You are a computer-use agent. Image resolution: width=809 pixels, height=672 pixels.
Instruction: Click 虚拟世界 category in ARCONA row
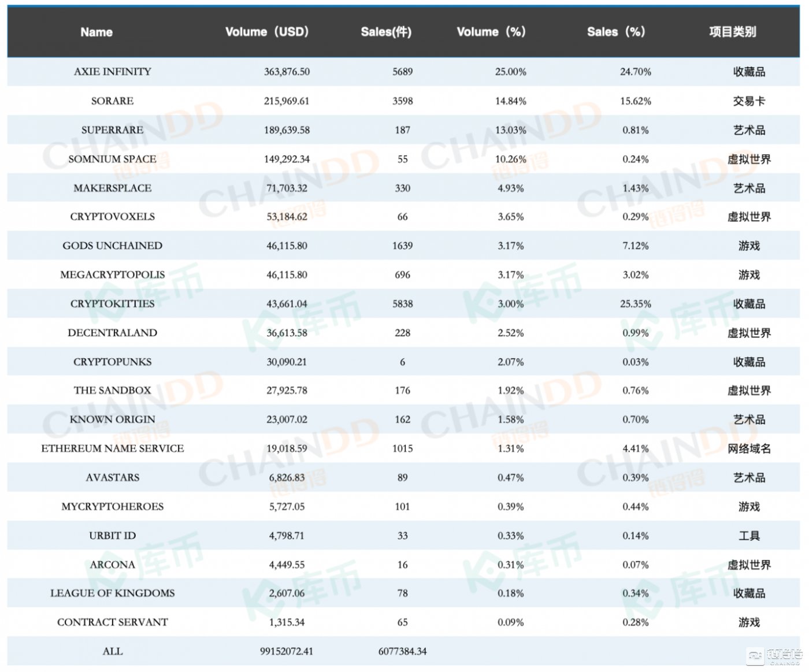749,565
